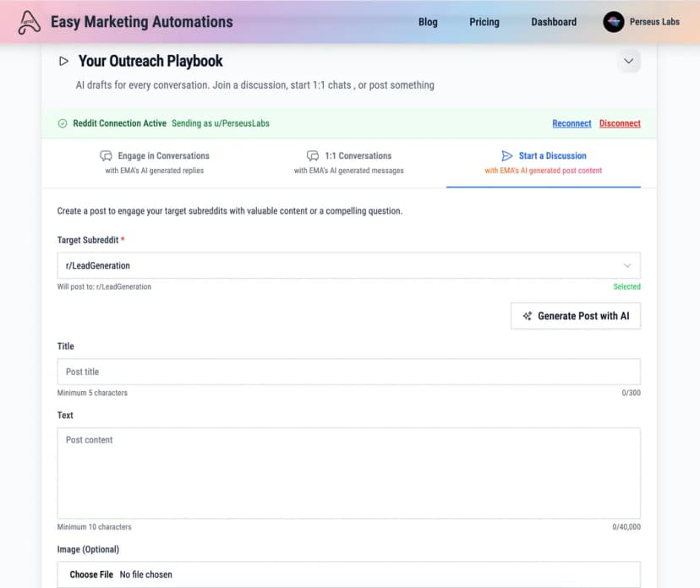700x588 pixels.
Task: Click the 'Sending as u/PerseusLabs' text
Action: [221, 123]
